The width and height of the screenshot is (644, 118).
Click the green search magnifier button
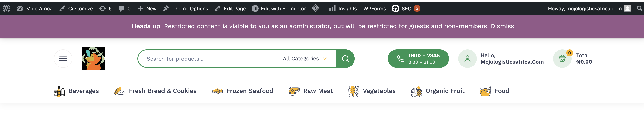345,58
